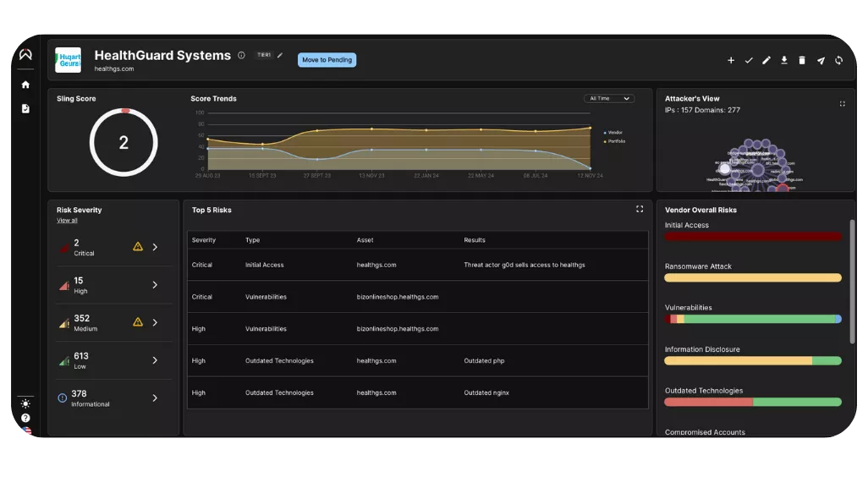Screen dimensions: 868x477
Task: Refresh the data with the sync icon
Action: tap(838, 60)
